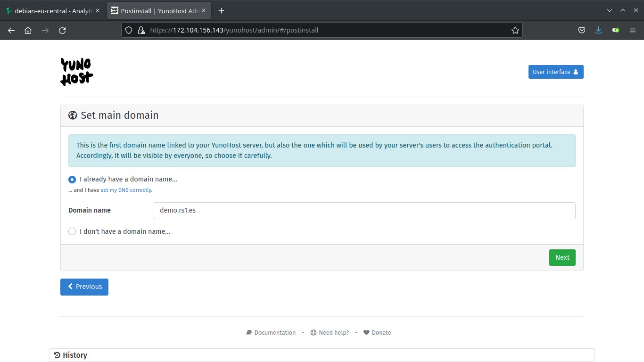Open the "set my DNS correctly" link

click(x=126, y=190)
